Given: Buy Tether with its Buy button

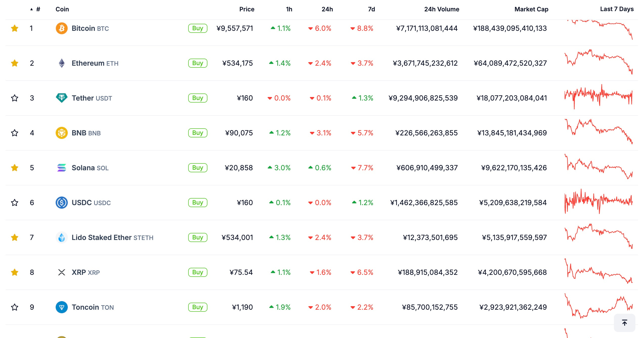Looking at the screenshot, I should point(198,98).
